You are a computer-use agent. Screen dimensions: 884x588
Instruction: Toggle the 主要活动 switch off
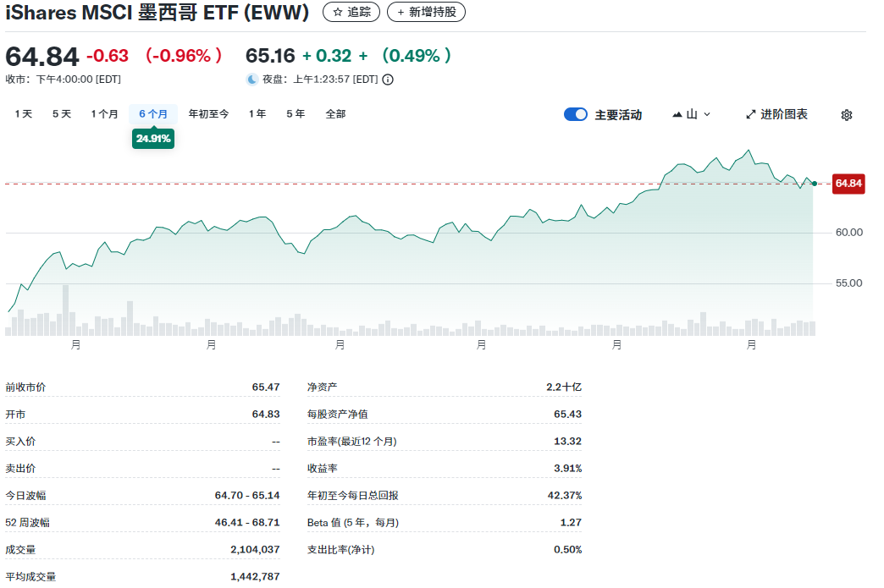576,114
